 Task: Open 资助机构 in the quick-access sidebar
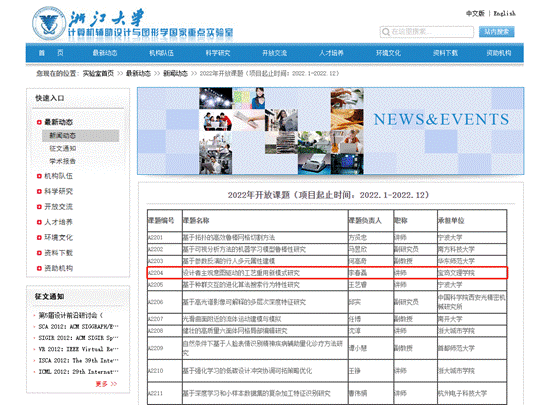[58, 268]
